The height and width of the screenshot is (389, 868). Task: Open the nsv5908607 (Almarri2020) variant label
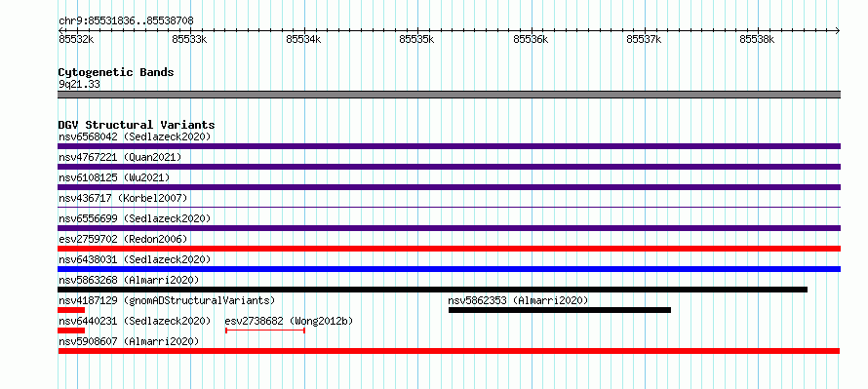coord(129,341)
